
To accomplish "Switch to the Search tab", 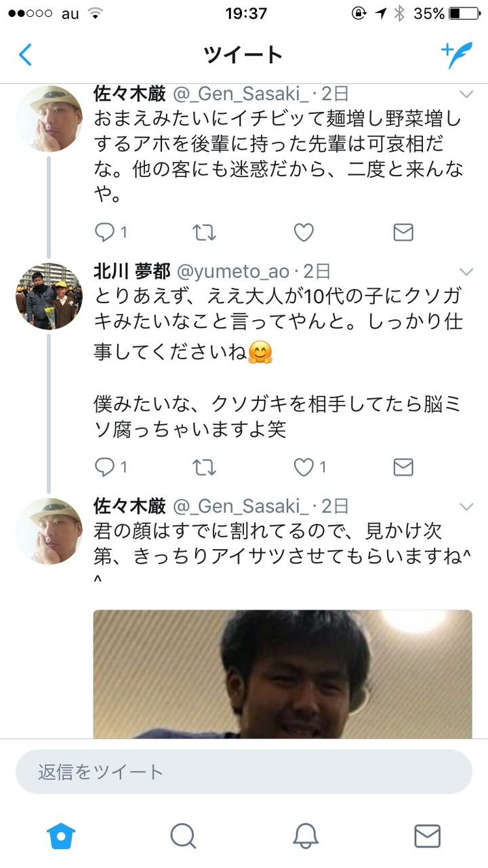I will pyautogui.click(x=183, y=835).
